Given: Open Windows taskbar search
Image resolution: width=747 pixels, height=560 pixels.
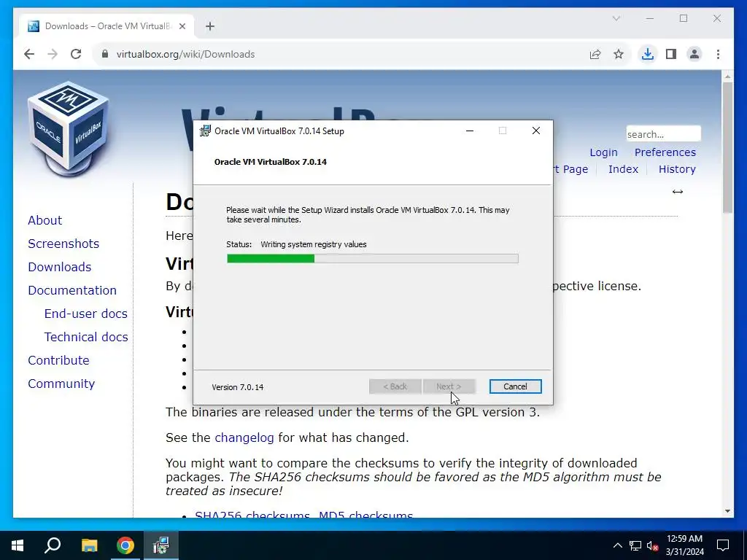Looking at the screenshot, I should coord(53,545).
